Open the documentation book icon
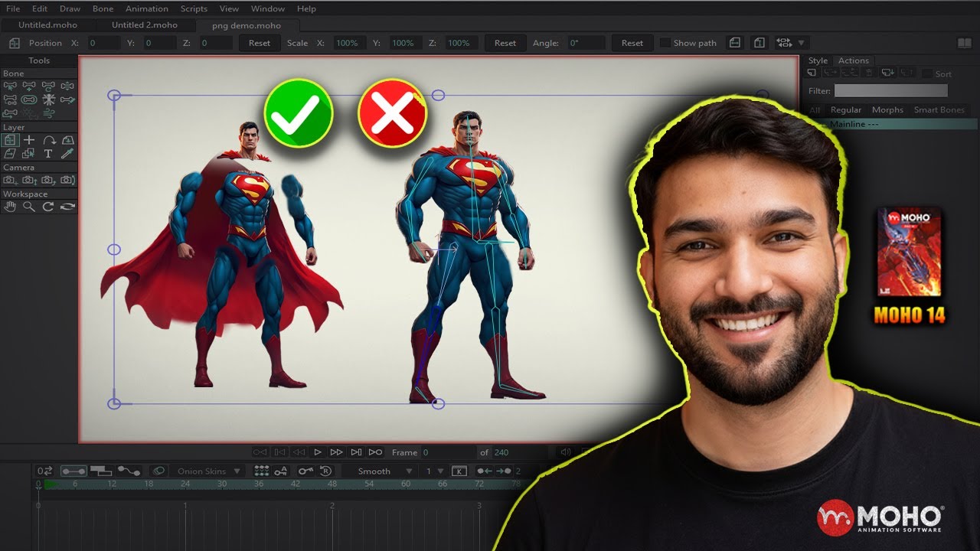 [x=963, y=43]
